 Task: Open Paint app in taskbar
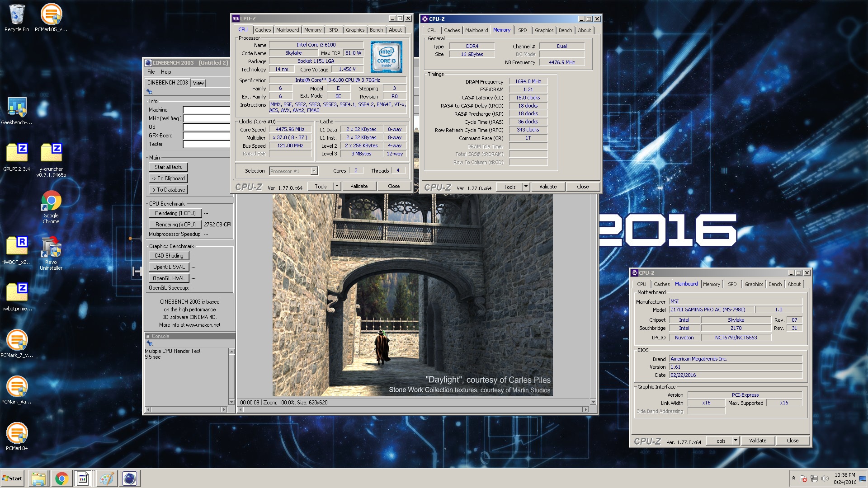coord(107,479)
